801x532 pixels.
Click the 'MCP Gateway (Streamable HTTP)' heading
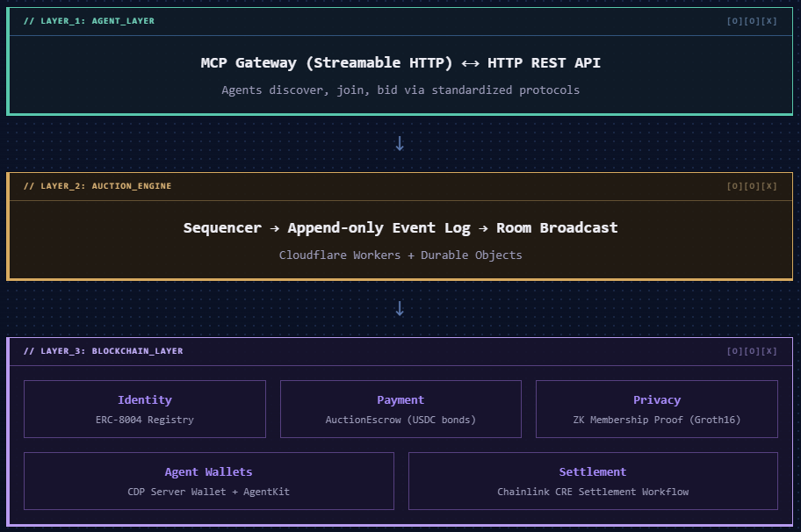pyautogui.click(x=327, y=63)
